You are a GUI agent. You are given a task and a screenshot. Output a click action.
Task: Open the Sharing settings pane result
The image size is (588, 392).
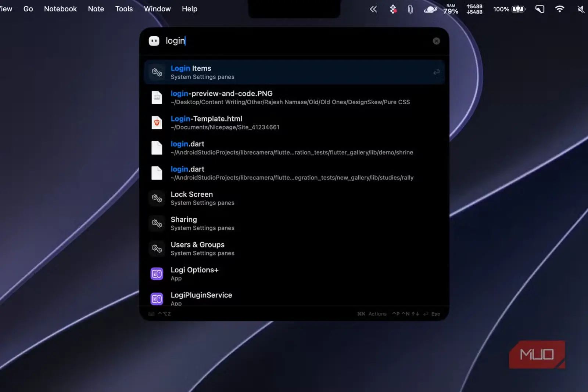[294, 224]
